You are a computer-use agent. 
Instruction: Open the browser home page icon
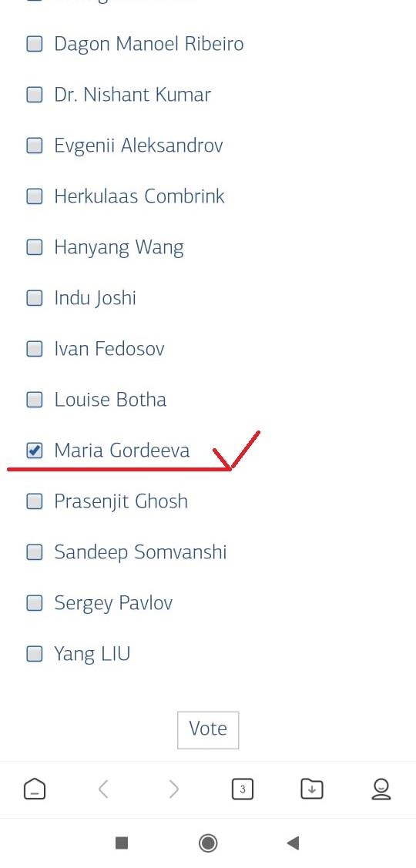(35, 789)
